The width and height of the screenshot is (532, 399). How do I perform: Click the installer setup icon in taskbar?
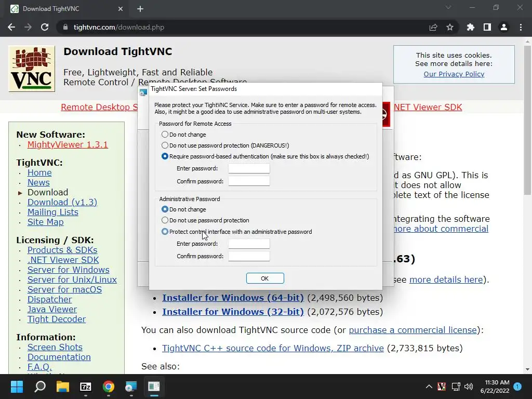[x=131, y=387]
